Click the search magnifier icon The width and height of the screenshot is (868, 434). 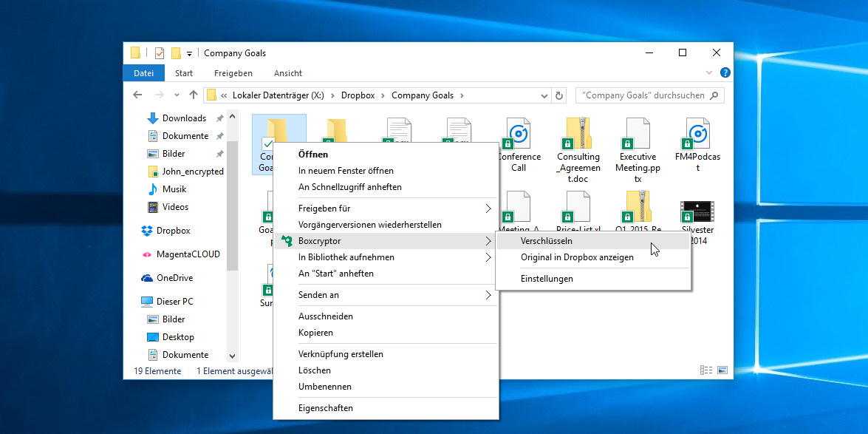[x=714, y=95]
